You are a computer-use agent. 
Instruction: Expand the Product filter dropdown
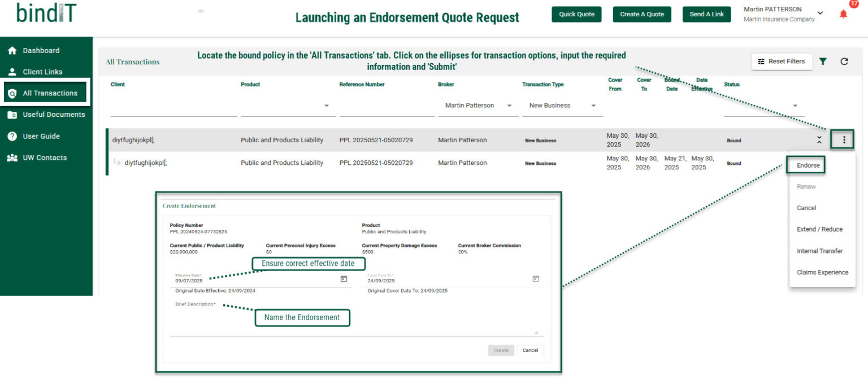pos(327,106)
